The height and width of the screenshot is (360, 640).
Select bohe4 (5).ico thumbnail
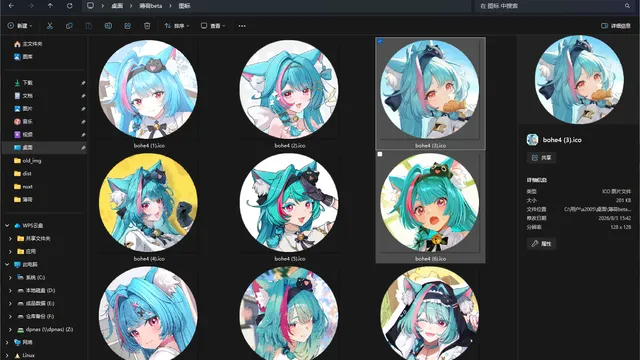coord(289,203)
